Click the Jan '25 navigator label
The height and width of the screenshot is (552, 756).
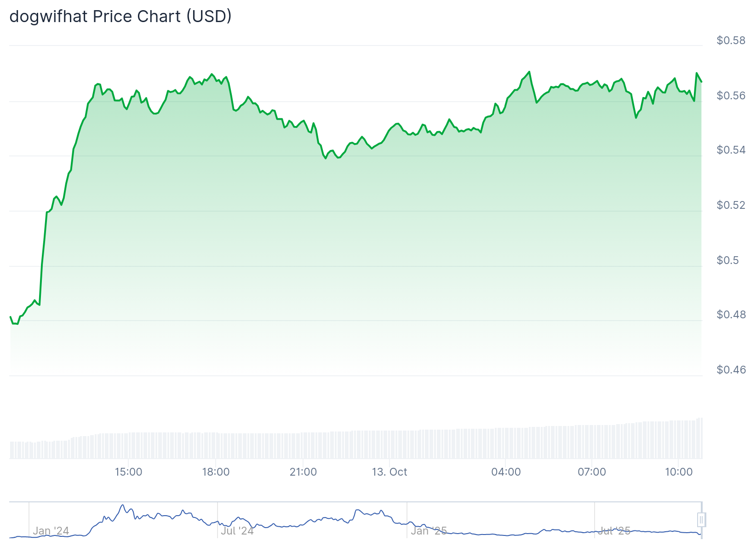click(x=429, y=531)
